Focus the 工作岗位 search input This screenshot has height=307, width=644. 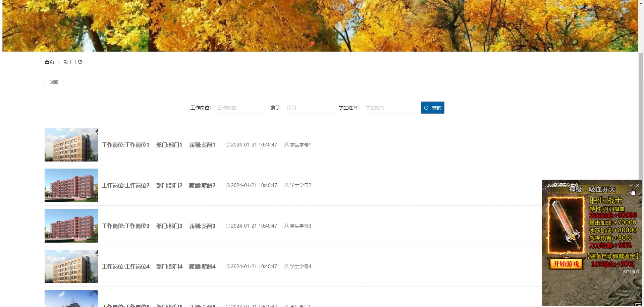tap(240, 108)
